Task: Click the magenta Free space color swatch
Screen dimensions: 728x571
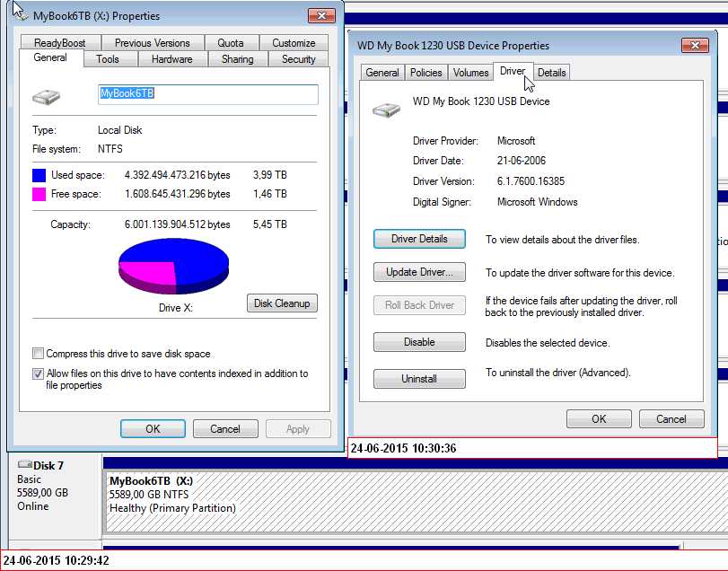Action: point(39,194)
